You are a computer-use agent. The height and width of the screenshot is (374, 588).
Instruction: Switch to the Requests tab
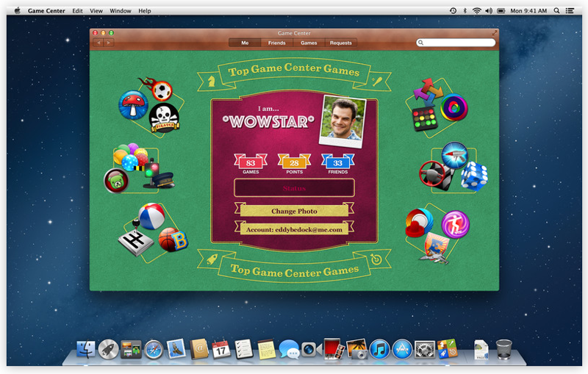pyautogui.click(x=341, y=43)
